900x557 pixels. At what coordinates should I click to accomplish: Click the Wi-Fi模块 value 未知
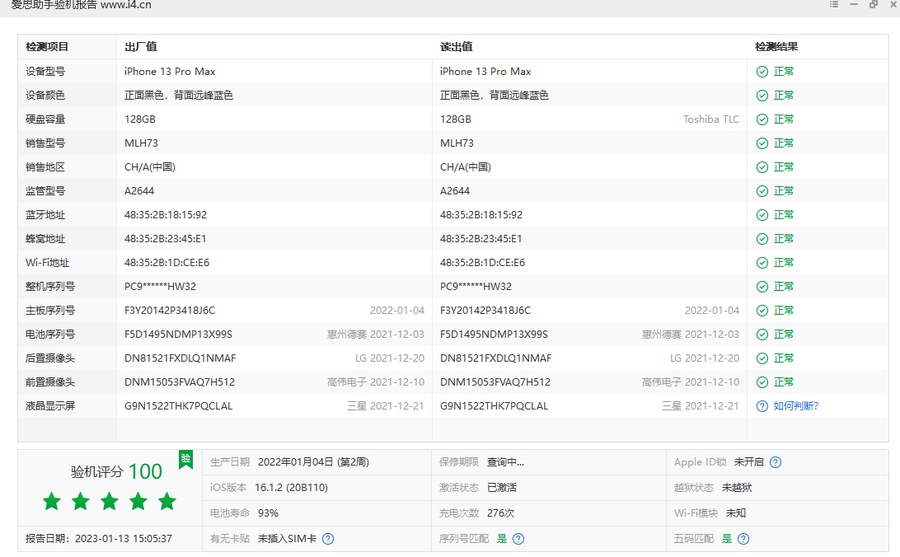736,513
